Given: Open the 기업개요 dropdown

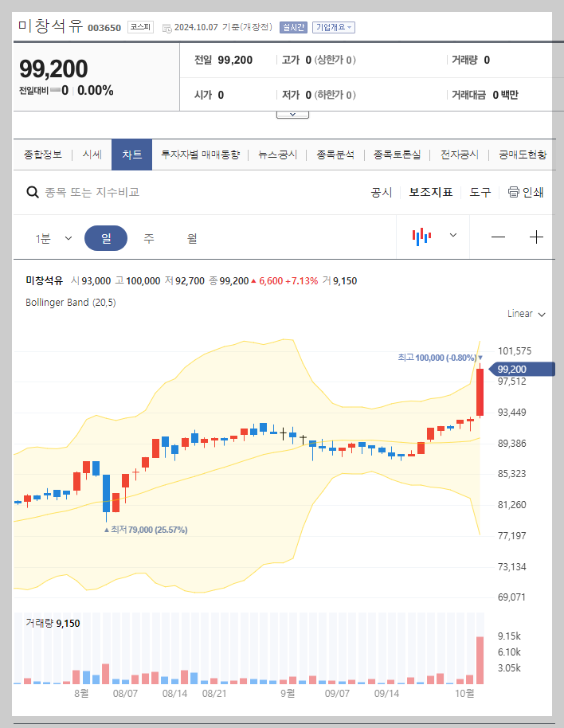Looking at the screenshot, I should coord(332,26).
